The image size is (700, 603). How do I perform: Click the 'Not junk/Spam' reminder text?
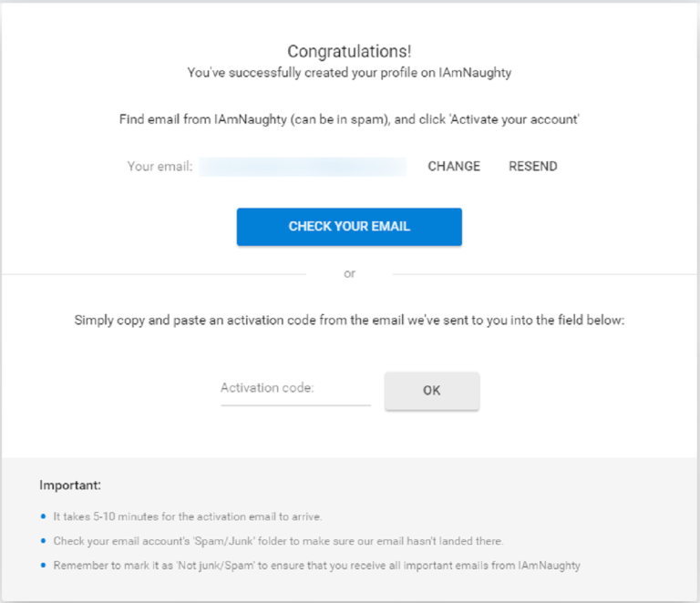point(316,566)
